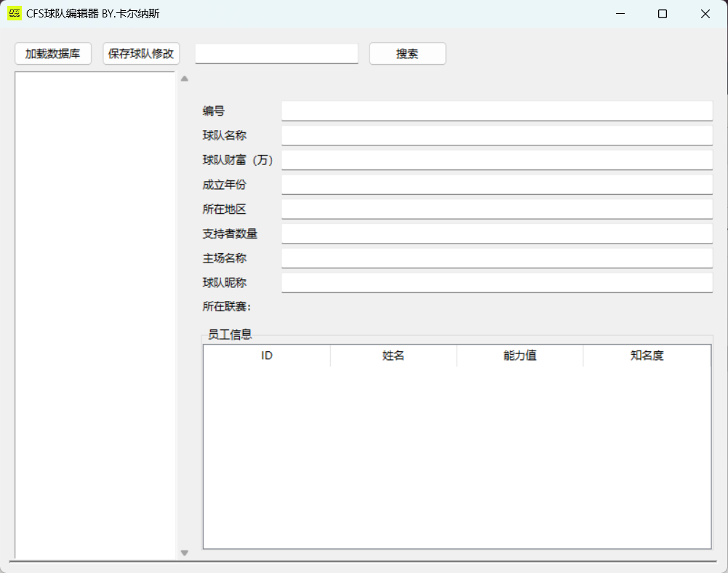This screenshot has height=573, width=728.
Task: Maximize the CFS球队编辑器 window
Action: click(x=663, y=14)
